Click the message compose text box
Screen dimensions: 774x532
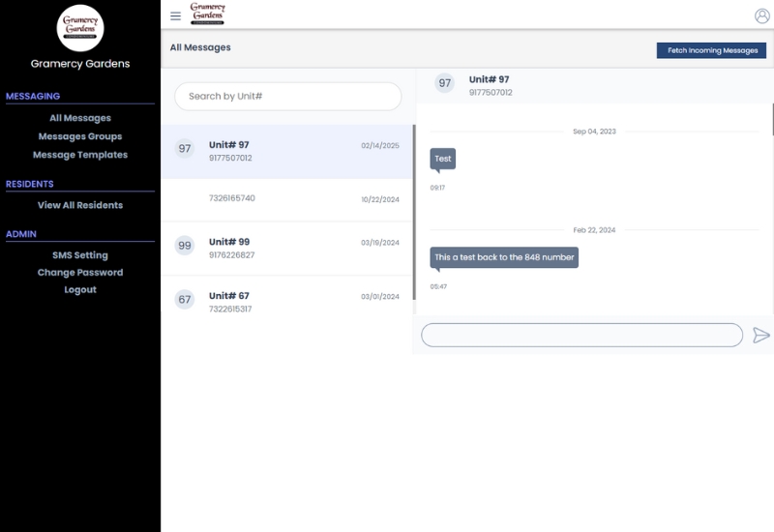(x=581, y=336)
